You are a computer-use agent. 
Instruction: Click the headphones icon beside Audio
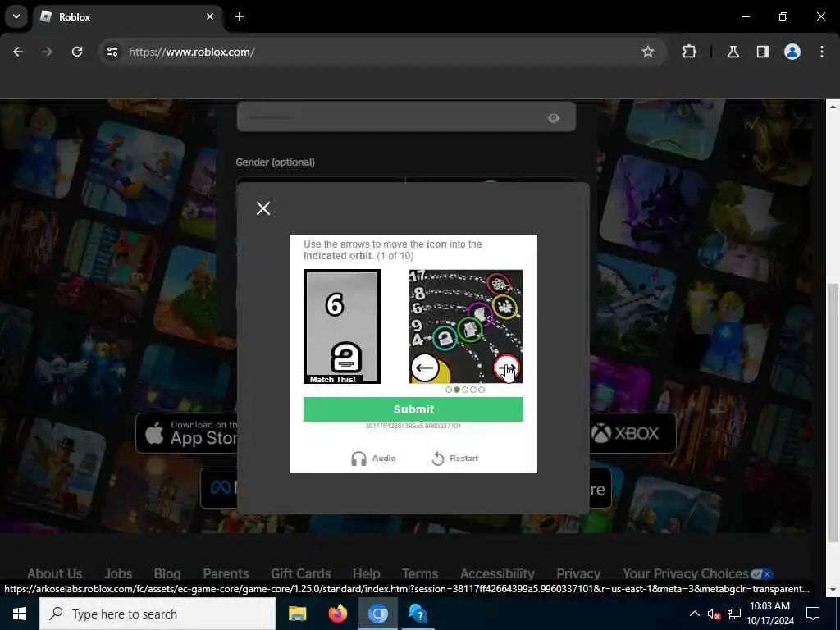point(358,459)
